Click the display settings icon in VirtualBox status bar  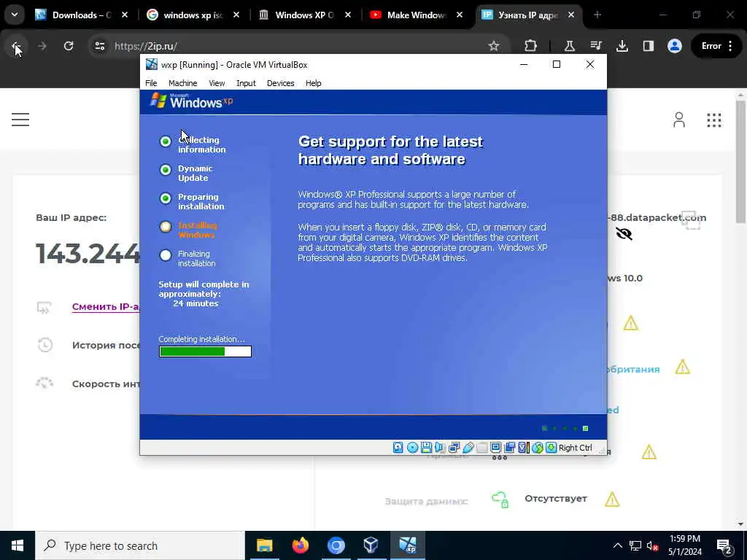[x=495, y=448]
